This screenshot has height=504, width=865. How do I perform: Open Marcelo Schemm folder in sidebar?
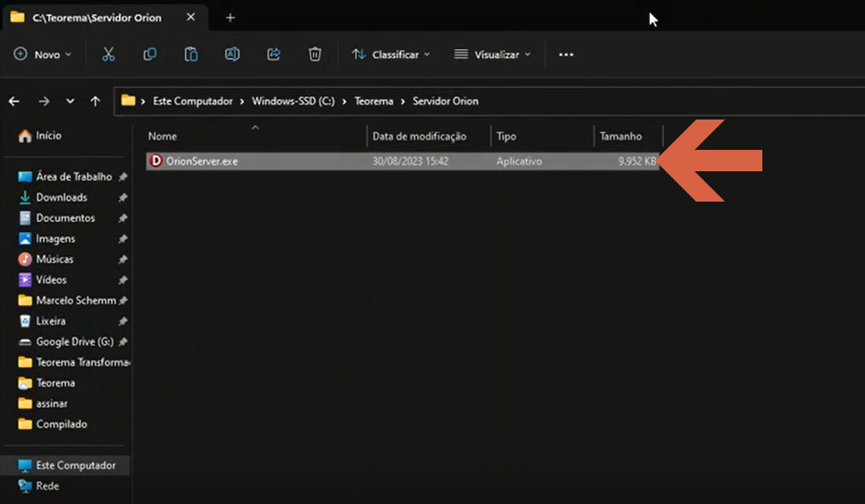coord(67,301)
